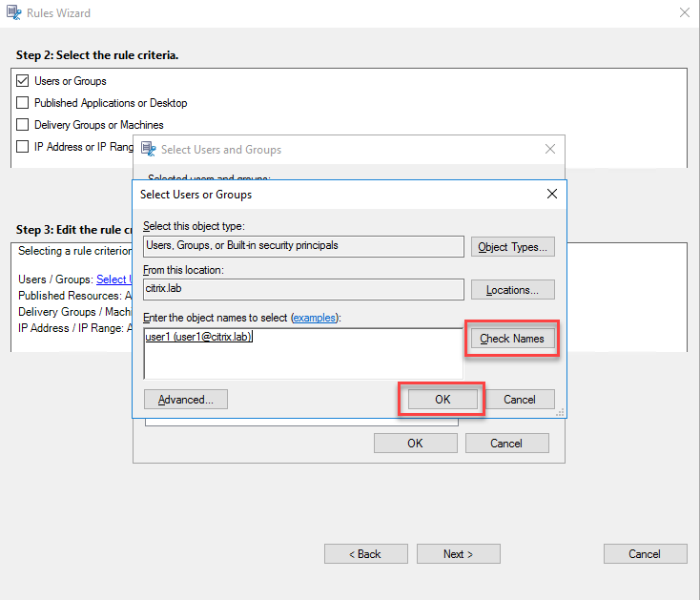This screenshot has width=700, height=600.
Task: Click the Select Users and Groups dialog icon
Action: 149,149
